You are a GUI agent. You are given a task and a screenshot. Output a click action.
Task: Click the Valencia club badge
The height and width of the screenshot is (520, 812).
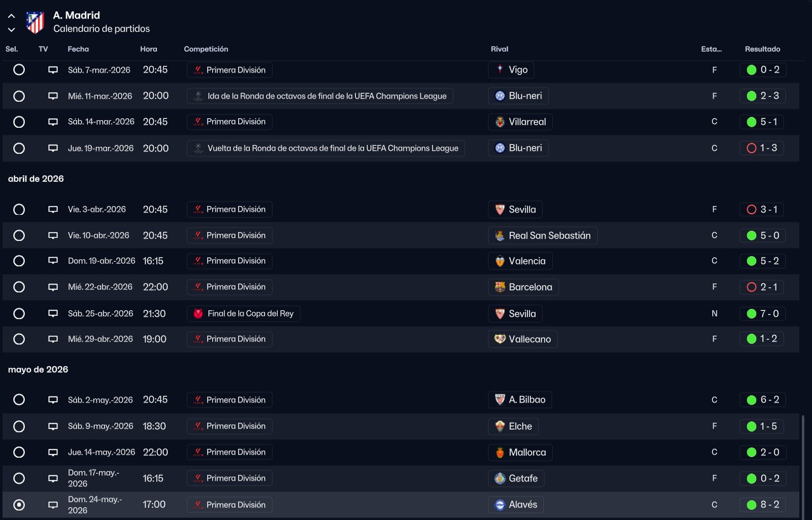tap(500, 261)
